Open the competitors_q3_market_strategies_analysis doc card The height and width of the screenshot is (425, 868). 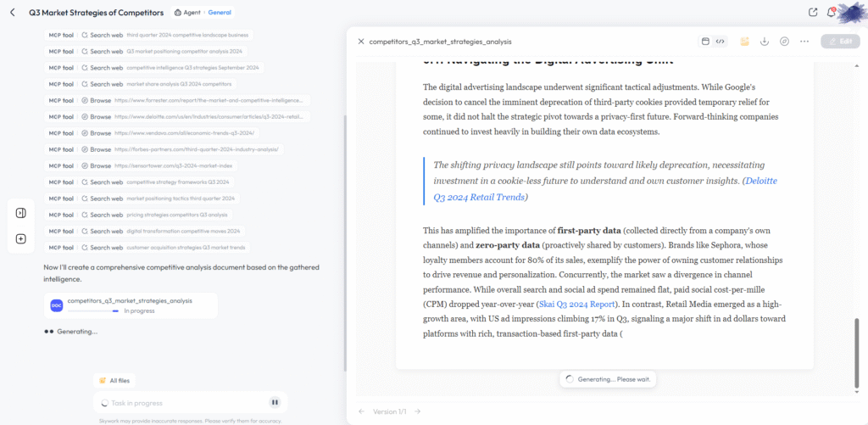[x=131, y=305]
